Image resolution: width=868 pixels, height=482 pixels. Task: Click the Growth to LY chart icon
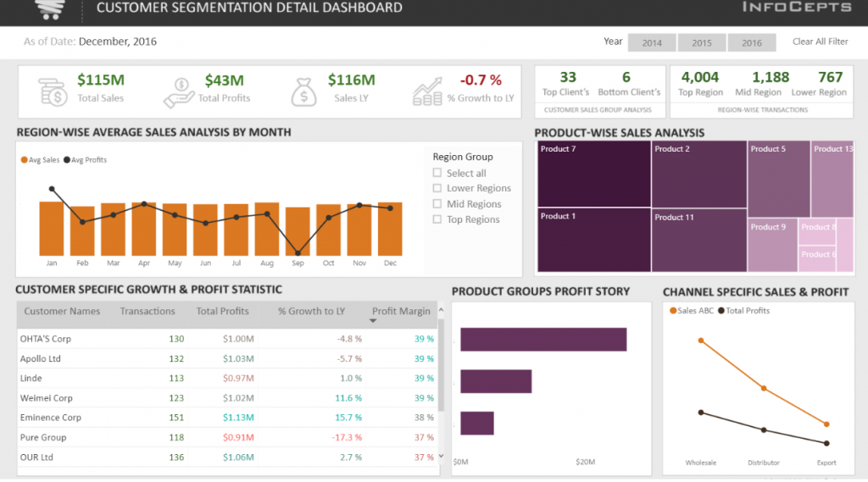(x=427, y=91)
